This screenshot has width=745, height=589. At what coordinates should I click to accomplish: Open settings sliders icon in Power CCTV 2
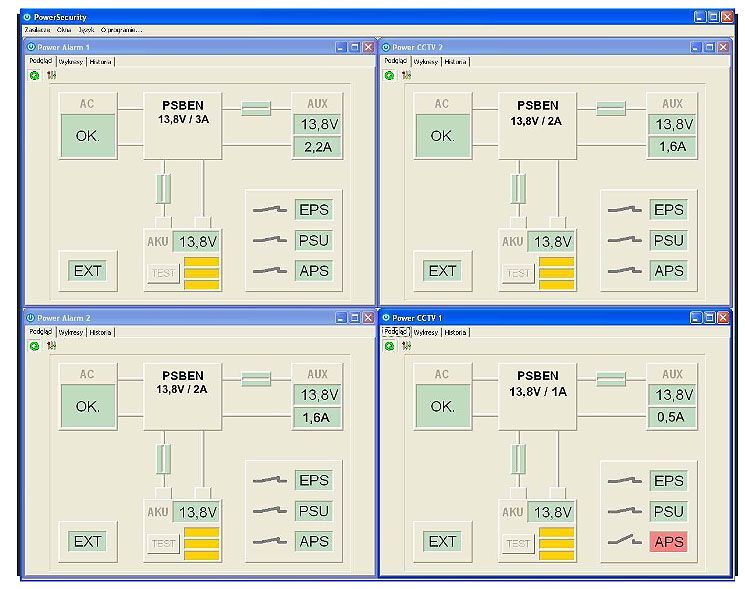[x=405, y=75]
